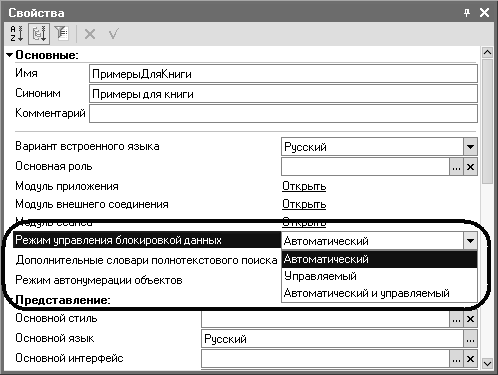The width and height of the screenshot is (498, 375).
Task: Click the Основной стиль input field
Action: coord(325,319)
